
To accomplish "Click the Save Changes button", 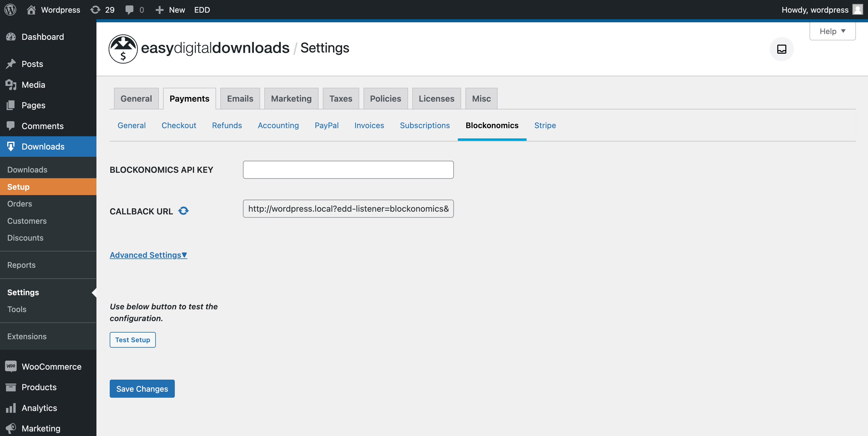I will pos(142,389).
